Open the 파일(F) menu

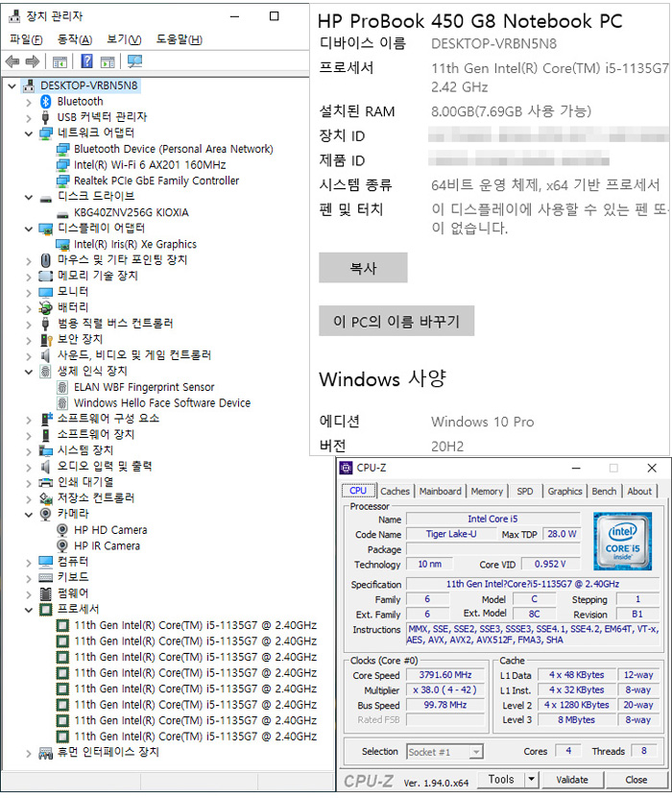click(26, 39)
